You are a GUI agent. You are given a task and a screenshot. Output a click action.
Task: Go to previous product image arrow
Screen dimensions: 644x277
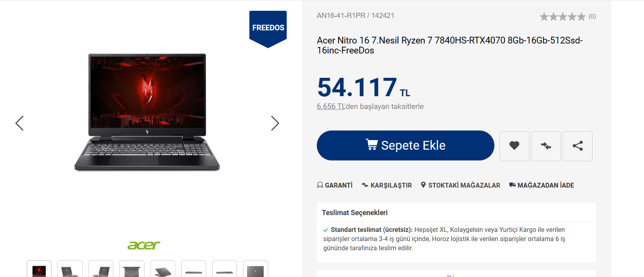click(20, 123)
